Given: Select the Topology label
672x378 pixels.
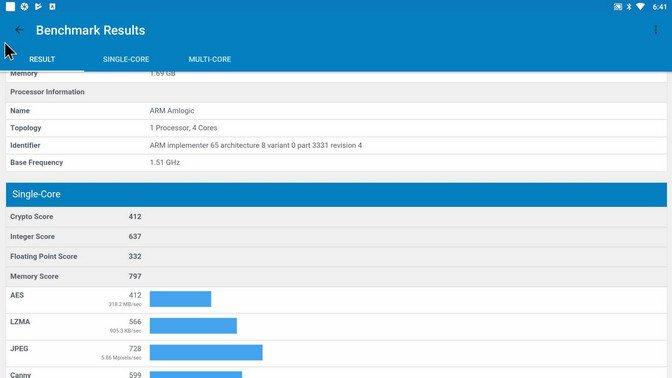Looking at the screenshot, I should coord(26,128).
